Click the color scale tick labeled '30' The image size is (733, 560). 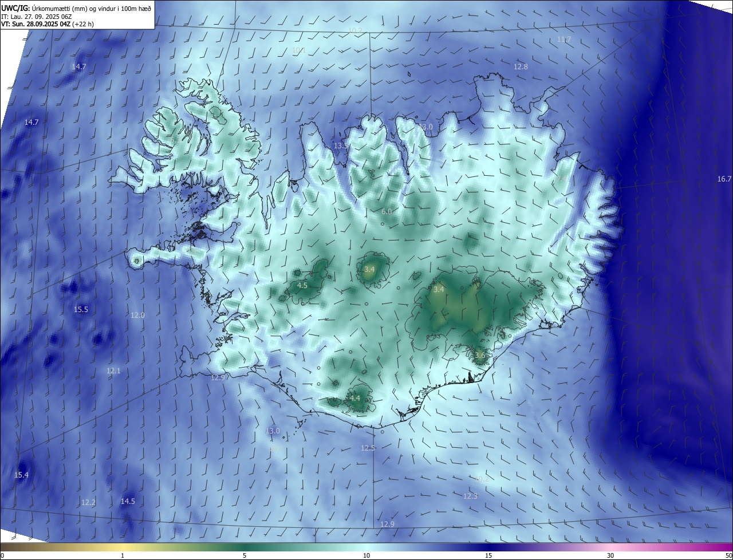610,555
